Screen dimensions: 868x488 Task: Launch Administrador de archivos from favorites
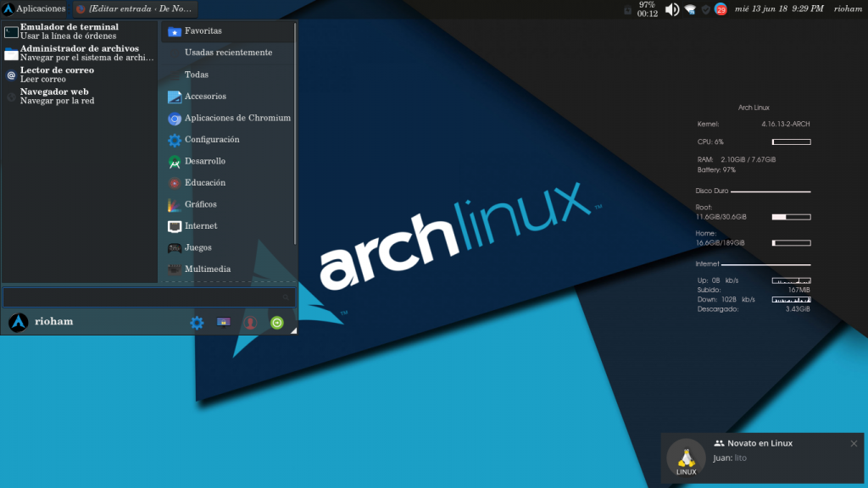(x=79, y=53)
